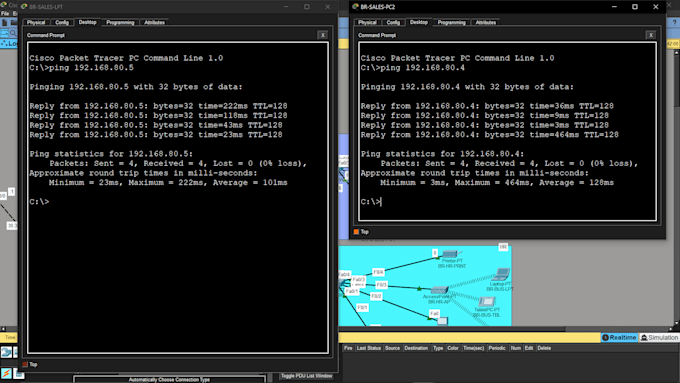Select the BR-BUS-TBL tablet device

click(x=487, y=302)
